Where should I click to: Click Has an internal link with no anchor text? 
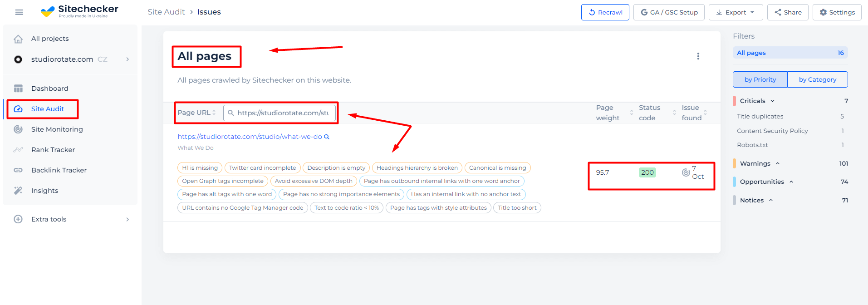tap(466, 194)
